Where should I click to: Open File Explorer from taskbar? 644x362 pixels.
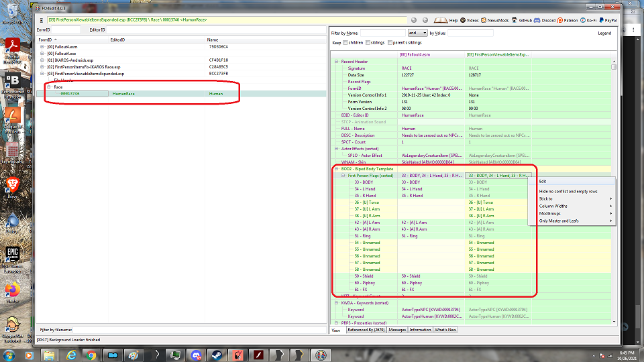click(x=49, y=355)
